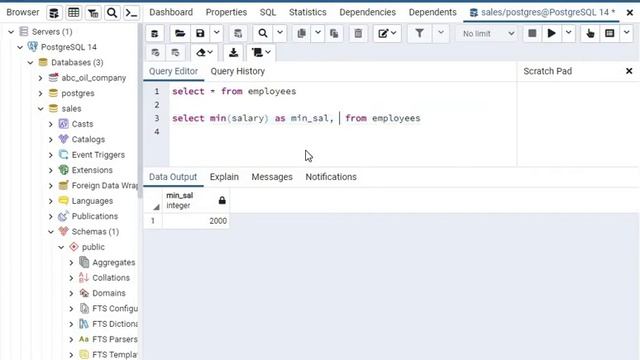Viewport: 640px width, 360px height.
Task: Collapse the sales database node
Action: [x=40, y=109]
